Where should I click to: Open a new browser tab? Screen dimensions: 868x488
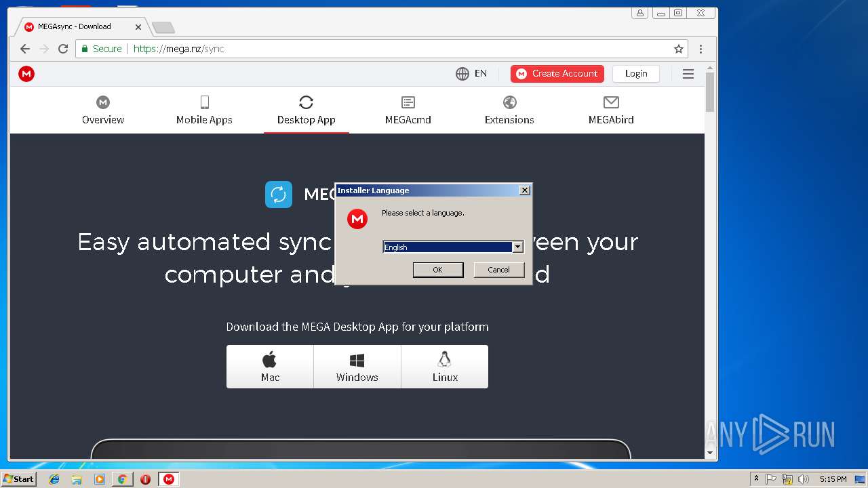click(163, 27)
